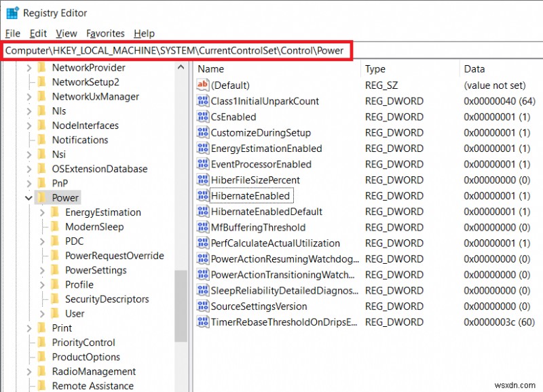
Task: Click the (value not set) data cell
Action: point(495,85)
